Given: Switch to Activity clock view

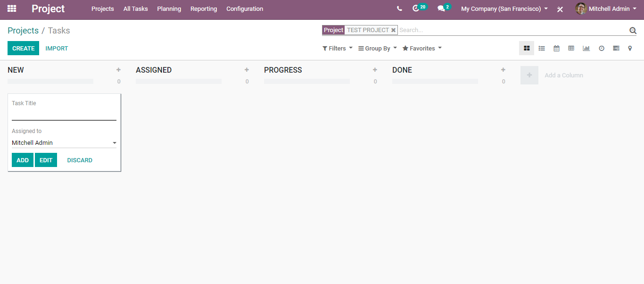Looking at the screenshot, I should (602, 48).
